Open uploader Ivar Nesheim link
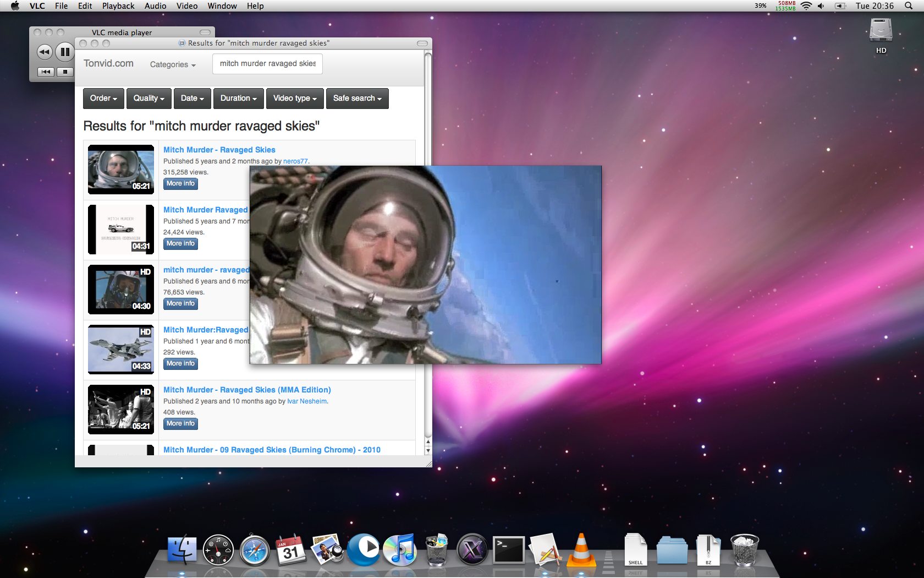 pyautogui.click(x=307, y=401)
